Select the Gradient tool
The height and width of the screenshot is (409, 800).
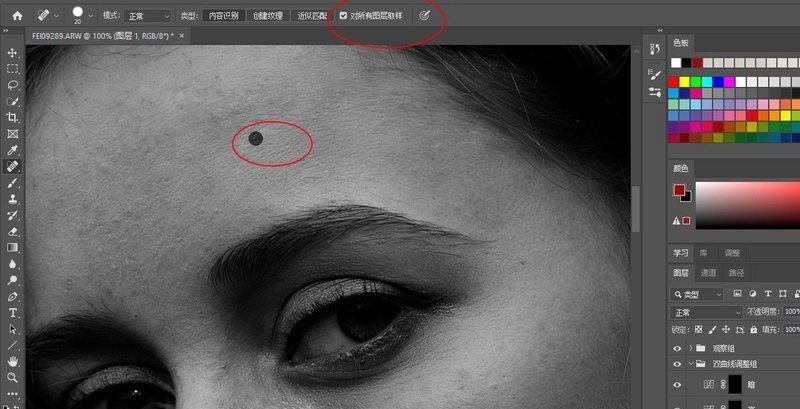[x=13, y=248]
